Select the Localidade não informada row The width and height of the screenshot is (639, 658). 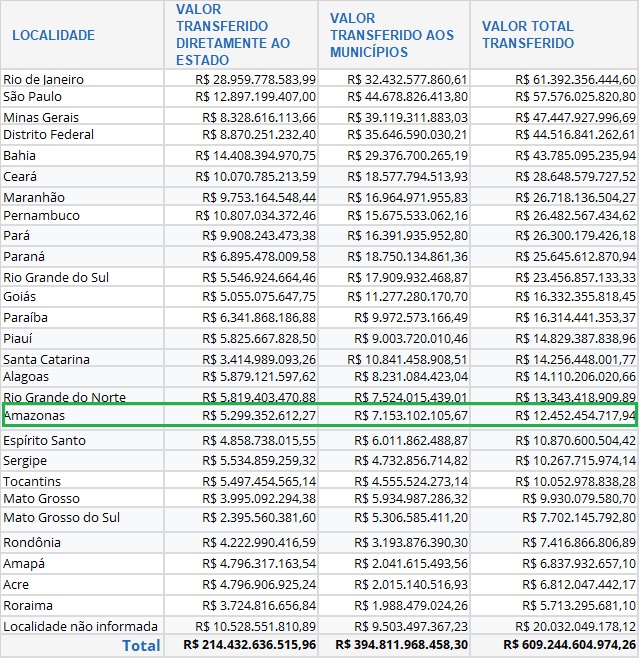(x=80, y=625)
